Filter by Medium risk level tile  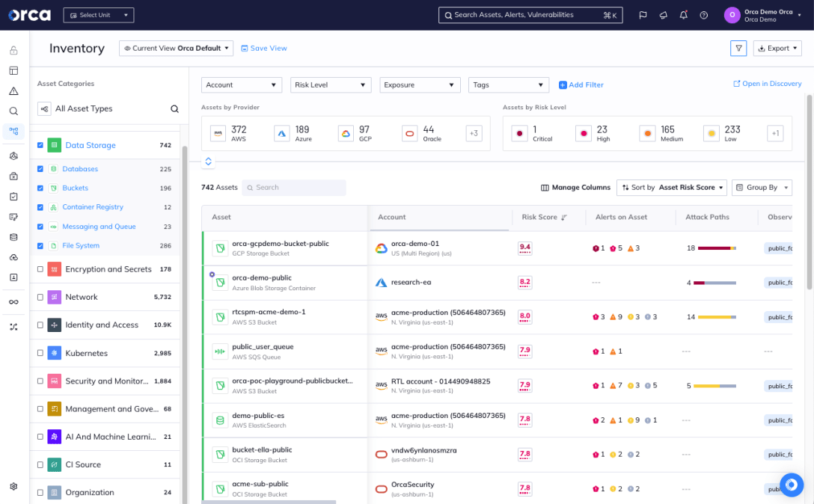(661, 133)
